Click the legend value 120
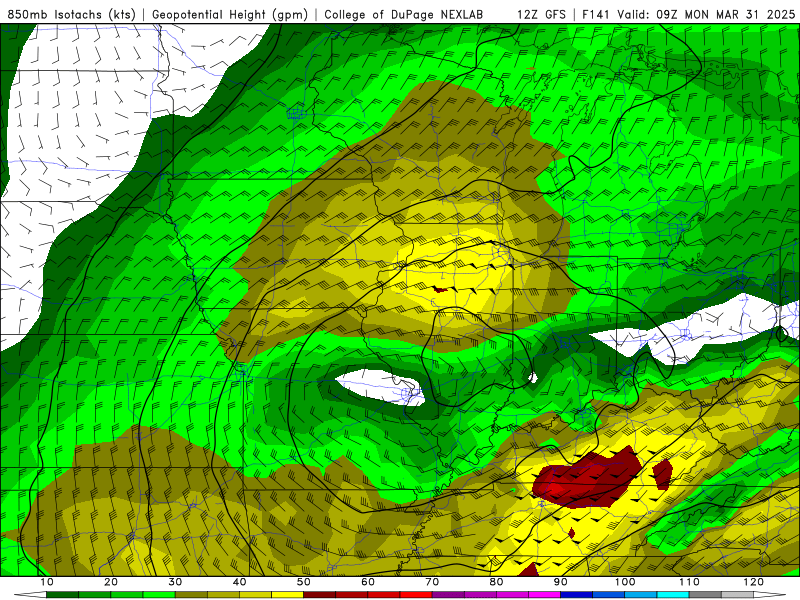This screenshot has width=800, height=600. coord(754,582)
